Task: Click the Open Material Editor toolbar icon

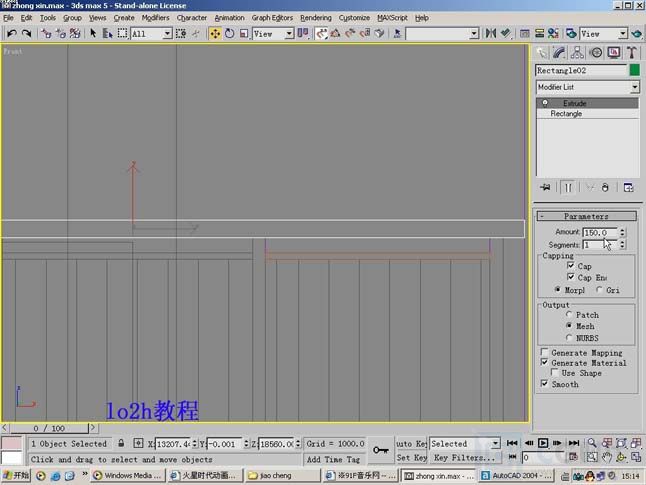Action: 553,33
